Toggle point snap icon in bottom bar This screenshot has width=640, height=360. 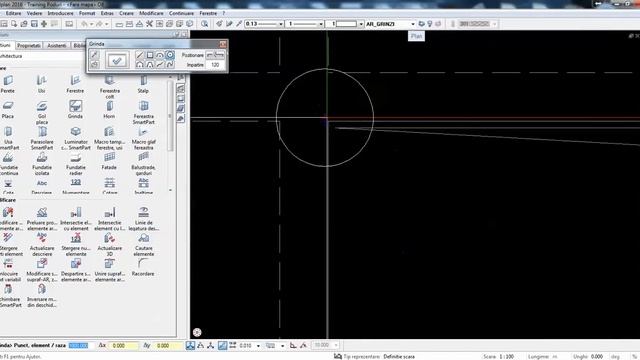coord(190,345)
